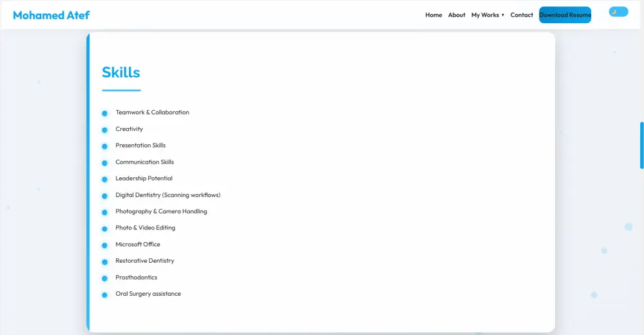Click the Presentation Skills entry
644x335 pixels.
coord(140,146)
